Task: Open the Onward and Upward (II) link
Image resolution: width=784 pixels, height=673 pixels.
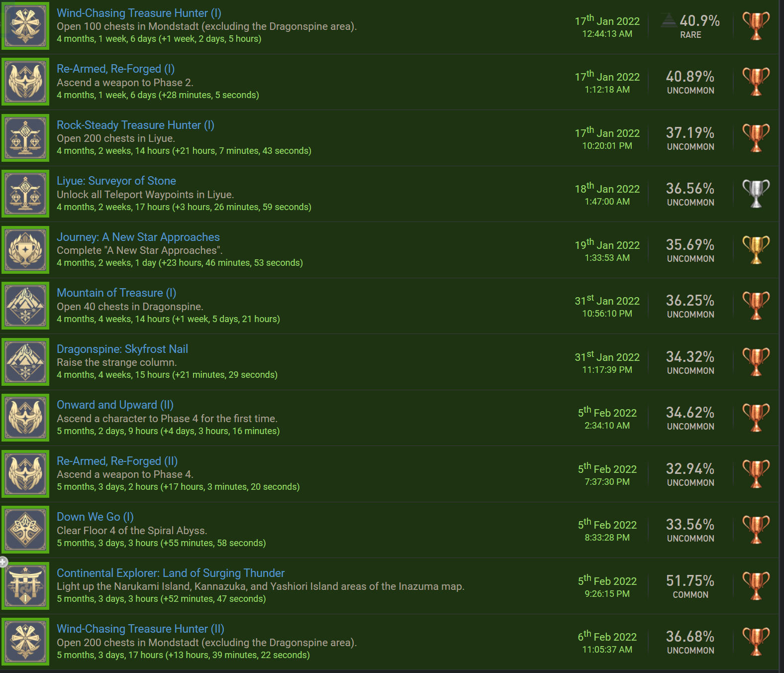Action: pos(115,405)
